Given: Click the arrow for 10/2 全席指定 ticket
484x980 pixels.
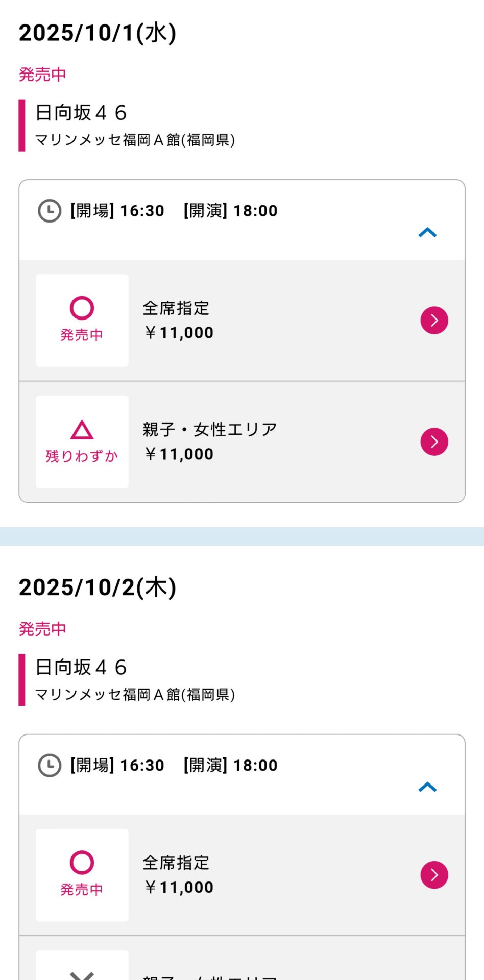Looking at the screenshot, I should (x=434, y=875).
